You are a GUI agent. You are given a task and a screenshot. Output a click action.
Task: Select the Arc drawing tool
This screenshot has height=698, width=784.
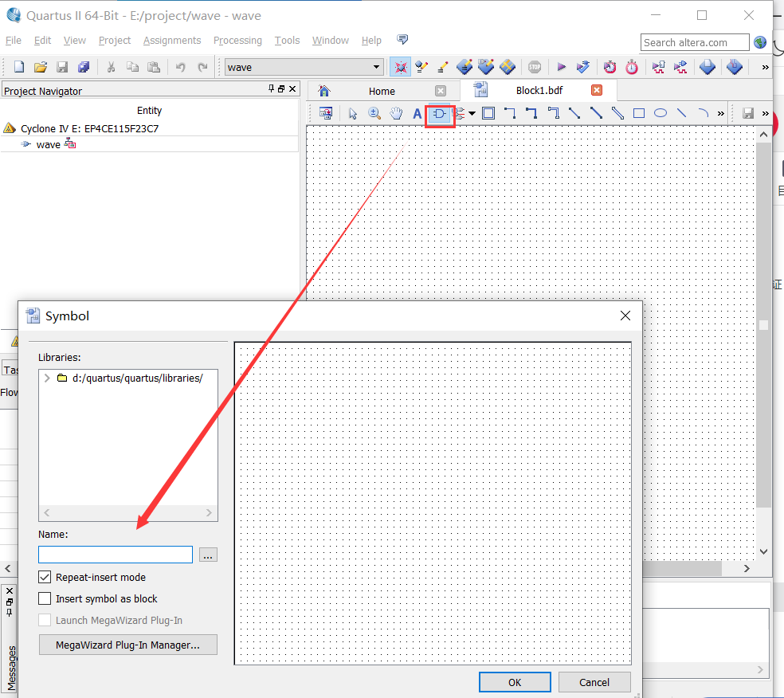(x=703, y=113)
